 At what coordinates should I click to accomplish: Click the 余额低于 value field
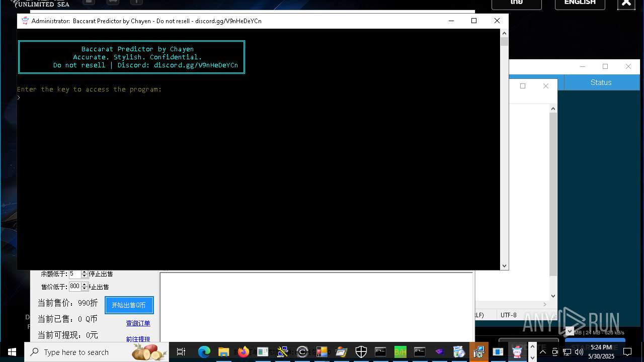[75, 274]
